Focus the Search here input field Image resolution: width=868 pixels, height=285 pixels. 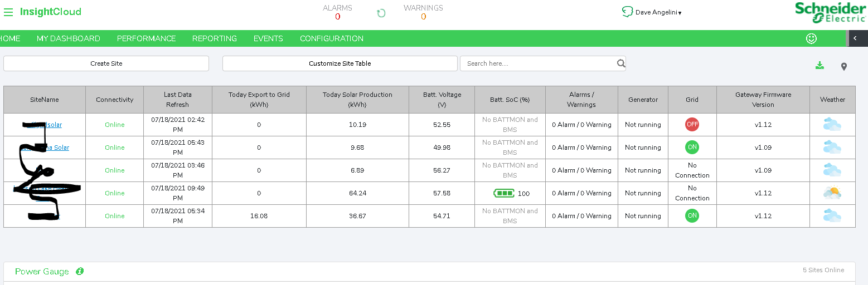pos(538,63)
